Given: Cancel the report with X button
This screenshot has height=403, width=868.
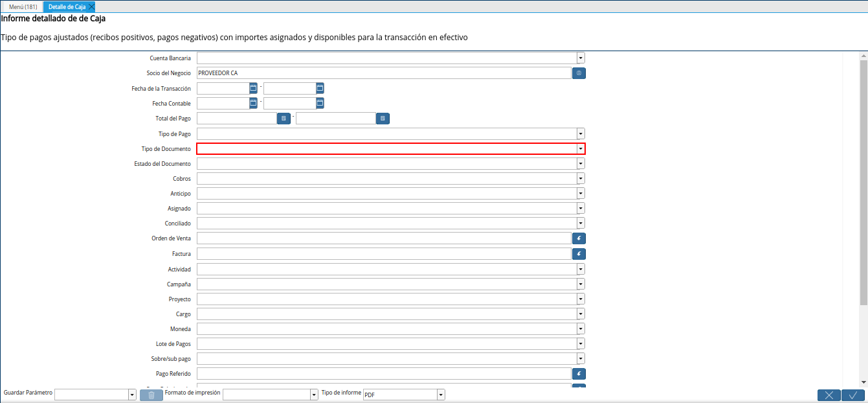Looking at the screenshot, I should 829,395.
